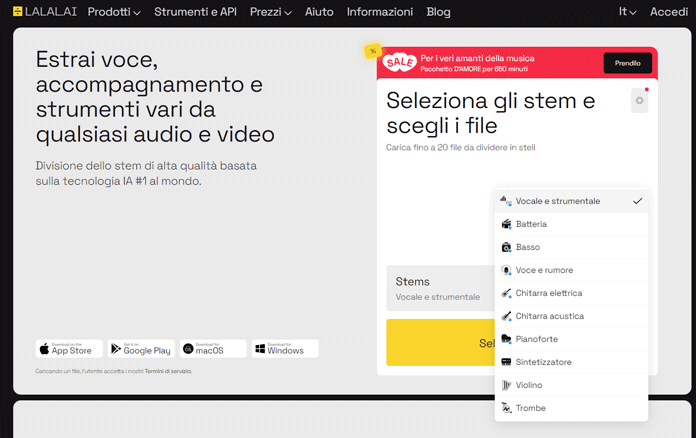The height and width of the screenshot is (438, 696).
Task: Click Accedi to sign in
Action: [669, 12]
